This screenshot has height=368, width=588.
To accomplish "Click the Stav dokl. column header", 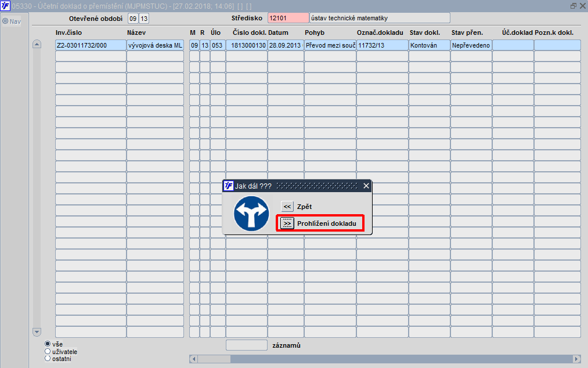I will click(x=424, y=33).
